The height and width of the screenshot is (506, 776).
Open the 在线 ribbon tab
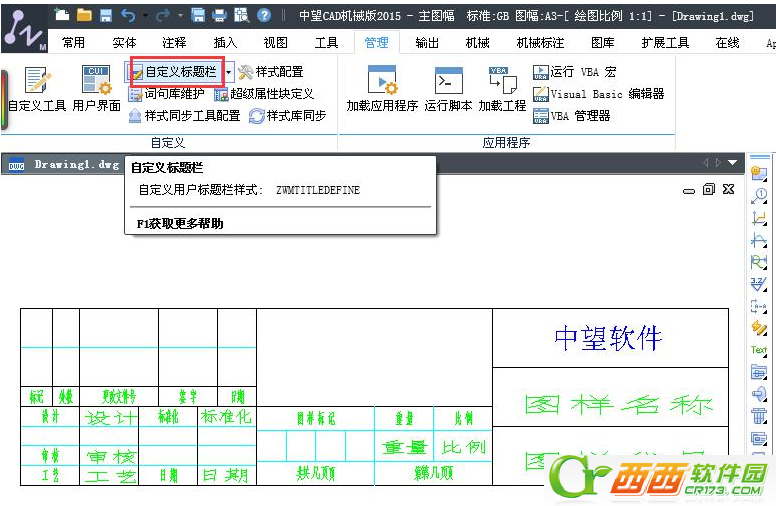click(x=727, y=43)
